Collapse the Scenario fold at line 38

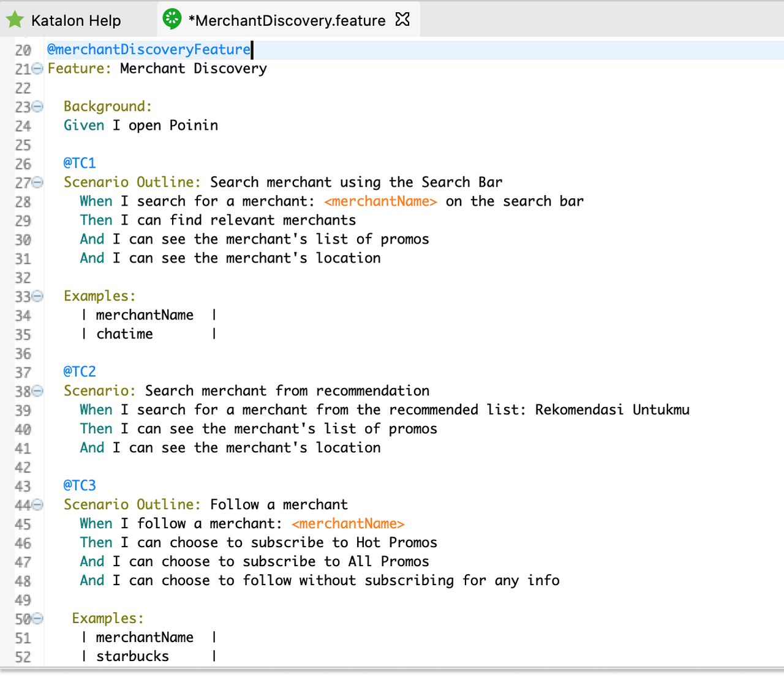[38, 391]
